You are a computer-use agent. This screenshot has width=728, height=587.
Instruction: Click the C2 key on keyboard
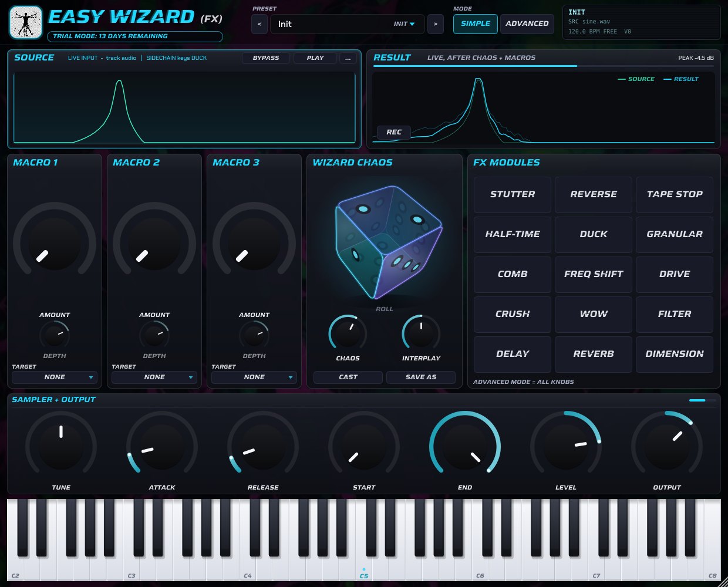coord(15,569)
